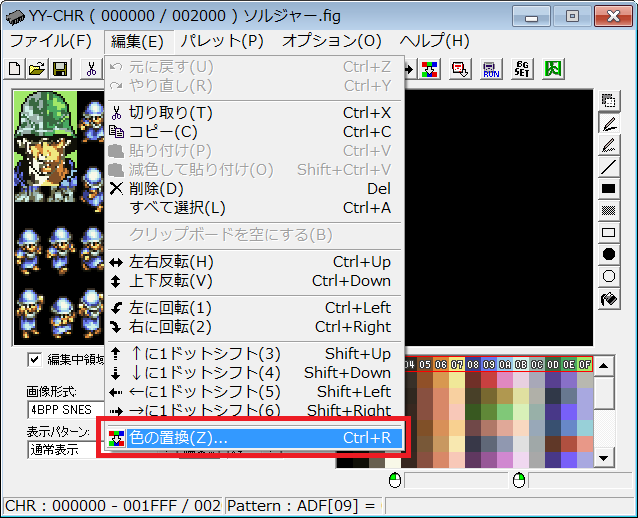Select the filled rectangle tool
Viewport: 638px width, 518px height.
pos(609,188)
